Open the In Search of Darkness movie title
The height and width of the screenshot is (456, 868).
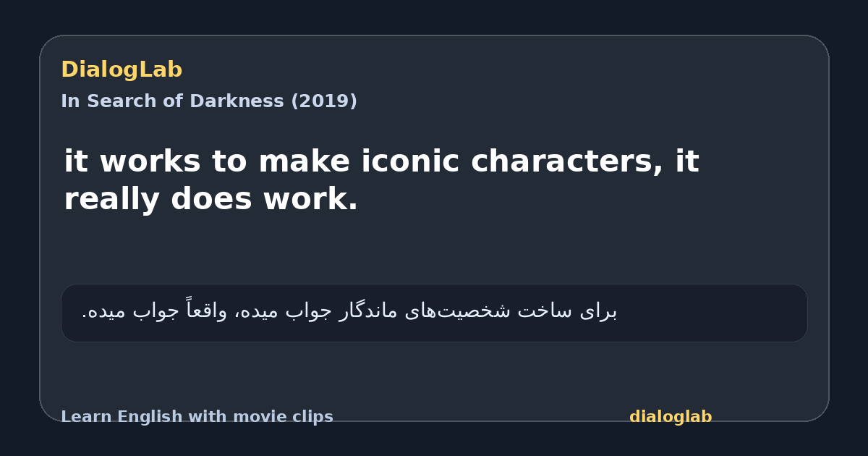(x=209, y=101)
